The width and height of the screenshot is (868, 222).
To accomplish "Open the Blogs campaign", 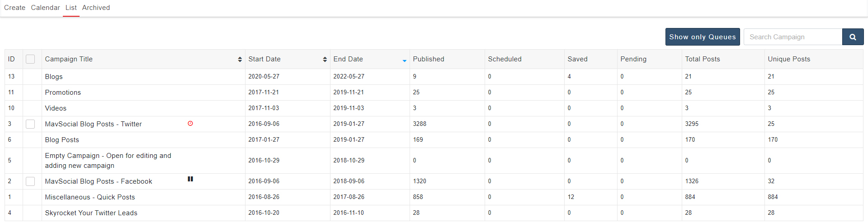I will click(54, 77).
